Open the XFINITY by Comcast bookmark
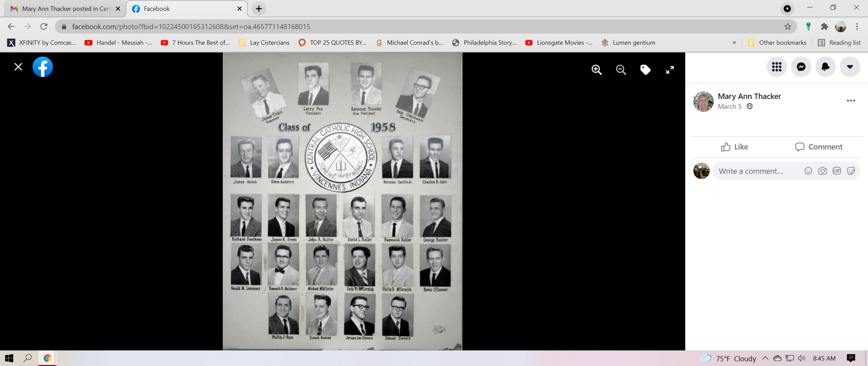 [42, 43]
